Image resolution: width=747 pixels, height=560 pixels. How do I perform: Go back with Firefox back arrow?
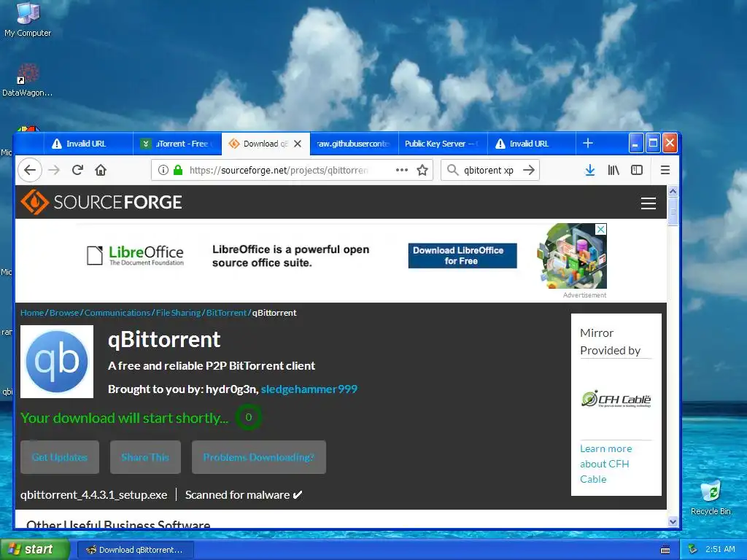tap(30, 170)
